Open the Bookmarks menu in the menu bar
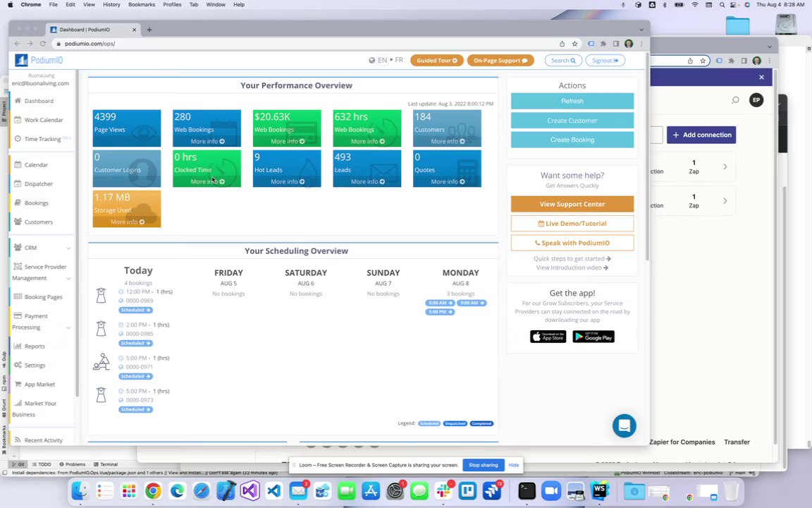 click(x=142, y=4)
